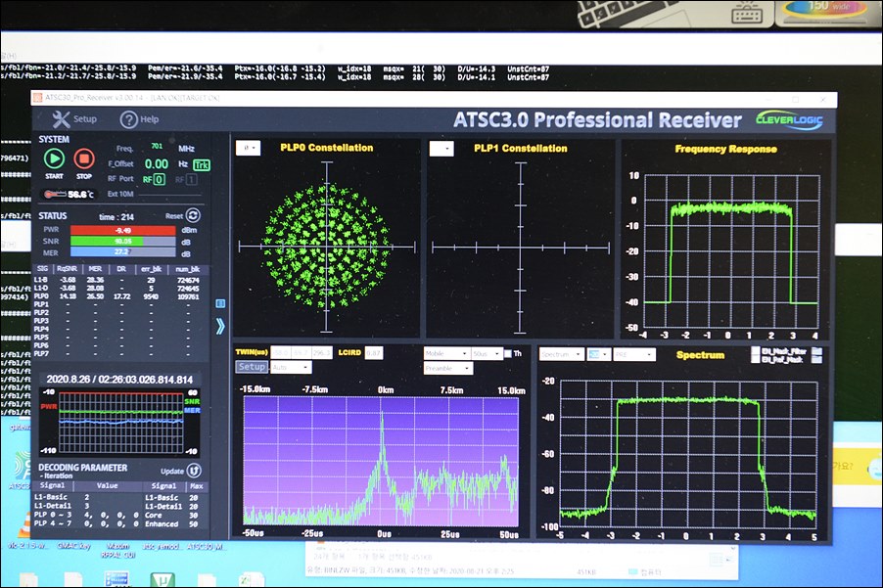Click the decoding parameter Update icon
Viewport: 883px width, 588px height.
pos(194,471)
